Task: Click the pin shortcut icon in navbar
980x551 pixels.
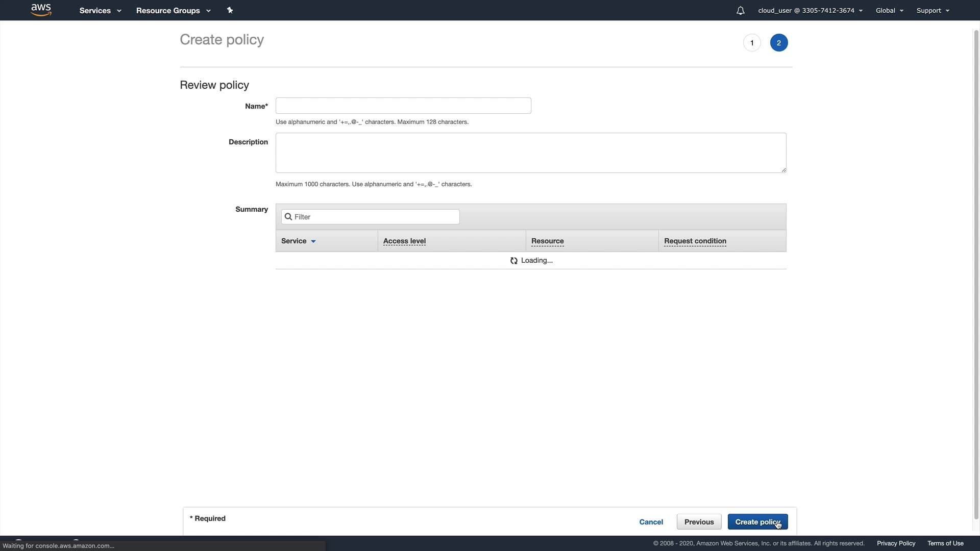Action: click(230, 10)
